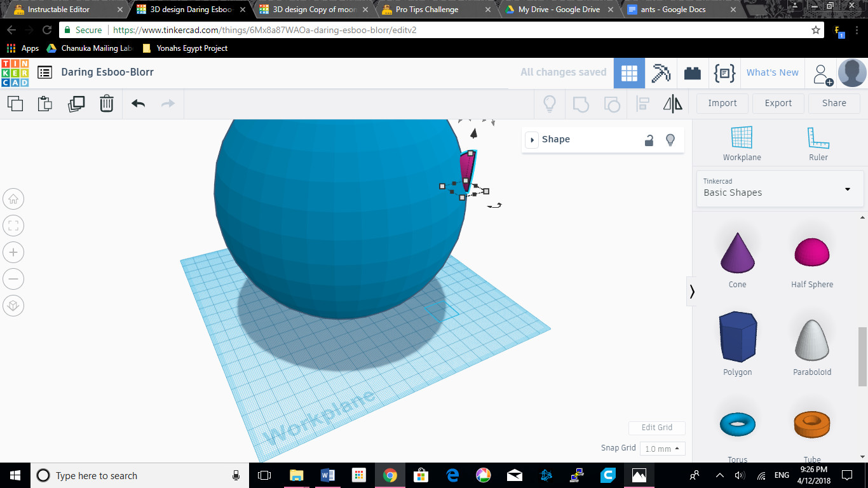868x488 pixels.
Task: Ungroup the selected shapes
Action: pos(612,104)
